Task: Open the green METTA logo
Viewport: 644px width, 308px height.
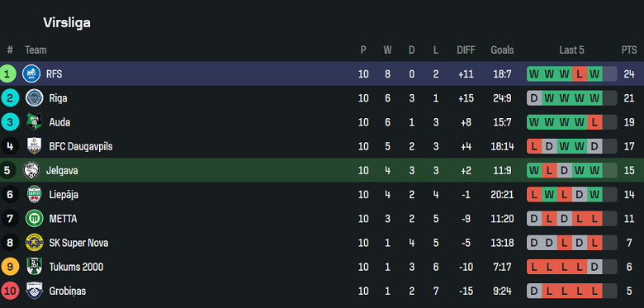Action: [x=34, y=219]
